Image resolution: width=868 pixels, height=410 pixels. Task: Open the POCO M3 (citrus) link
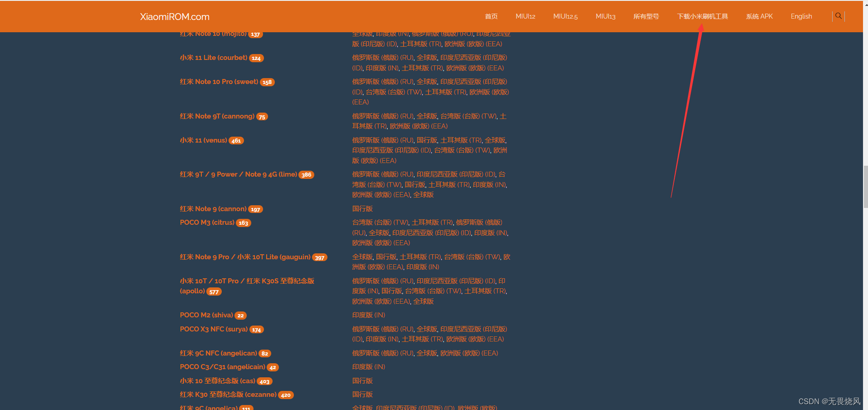coord(207,222)
